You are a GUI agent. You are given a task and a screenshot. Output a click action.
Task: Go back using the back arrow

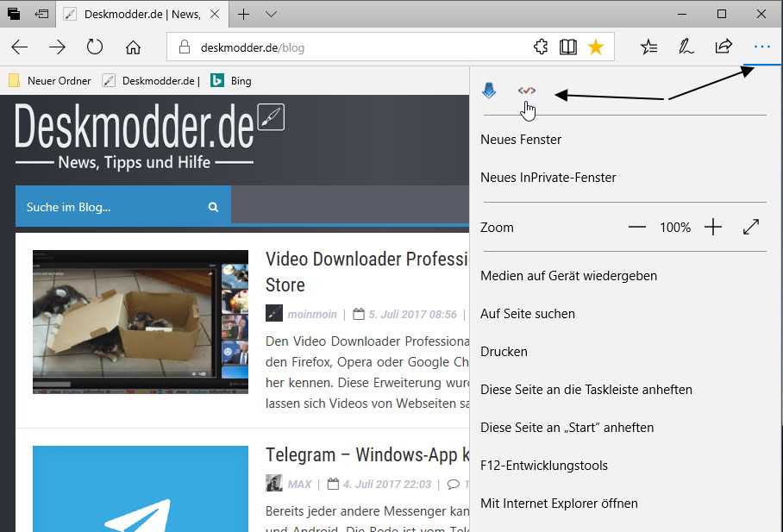[x=20, y=47]
